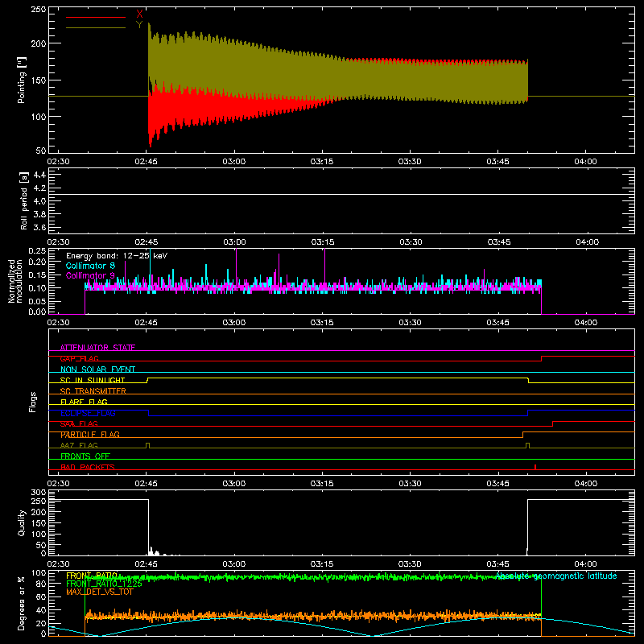Click the 80 tick on Degrees axis
This screenshot has height=644, width=644.
41,584
